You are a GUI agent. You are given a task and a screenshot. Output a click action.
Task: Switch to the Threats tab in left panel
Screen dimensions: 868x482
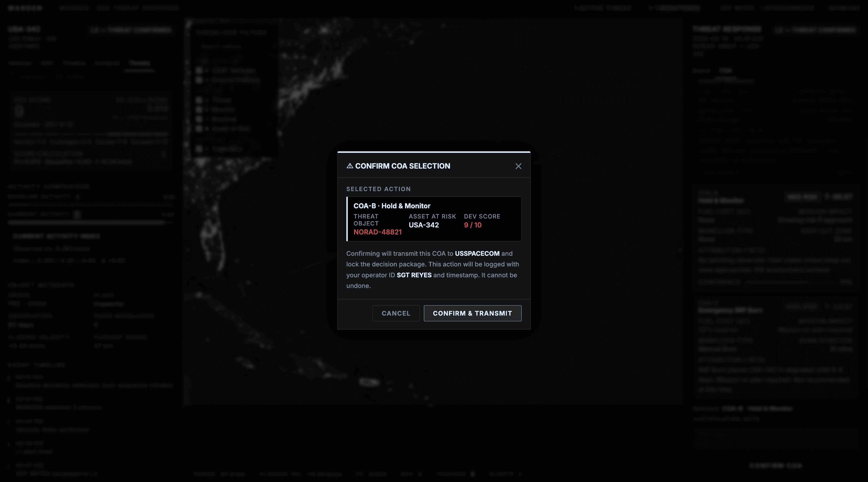point(139,63)
